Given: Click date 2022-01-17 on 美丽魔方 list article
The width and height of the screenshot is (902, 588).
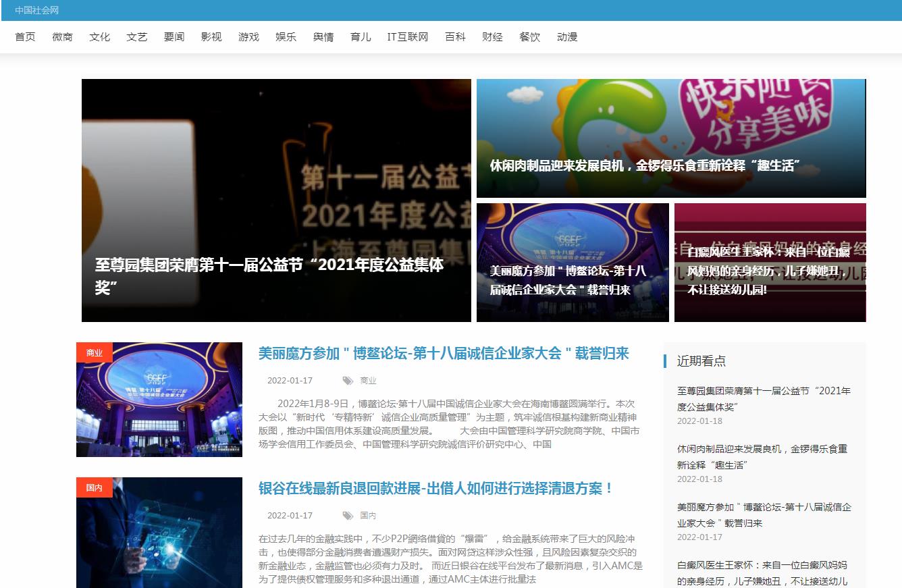Looking at the screenshot, I should coord(290,381).
